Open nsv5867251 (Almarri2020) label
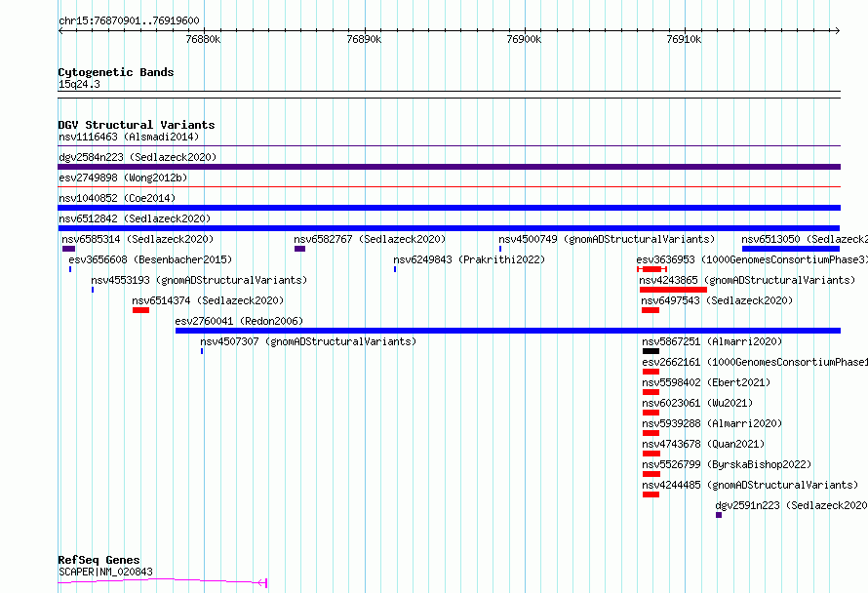Screen dimensions: 868x593 coord(713,341)
